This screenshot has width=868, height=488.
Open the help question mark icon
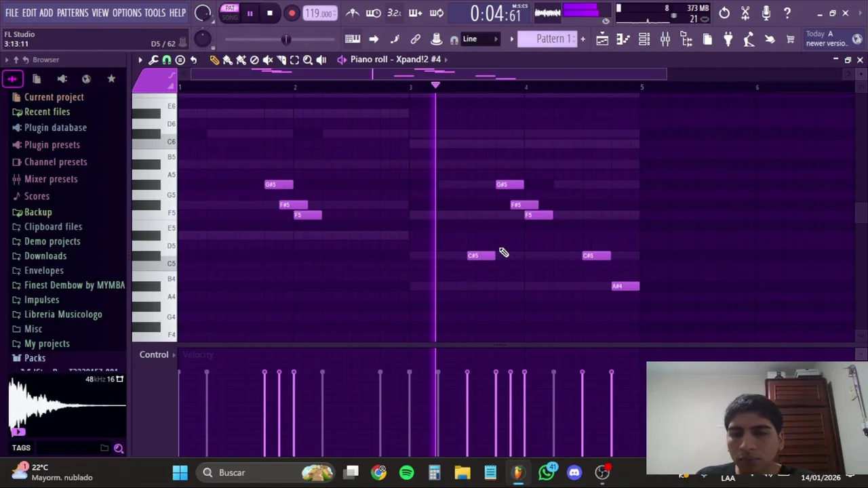[x=787, y=13]
